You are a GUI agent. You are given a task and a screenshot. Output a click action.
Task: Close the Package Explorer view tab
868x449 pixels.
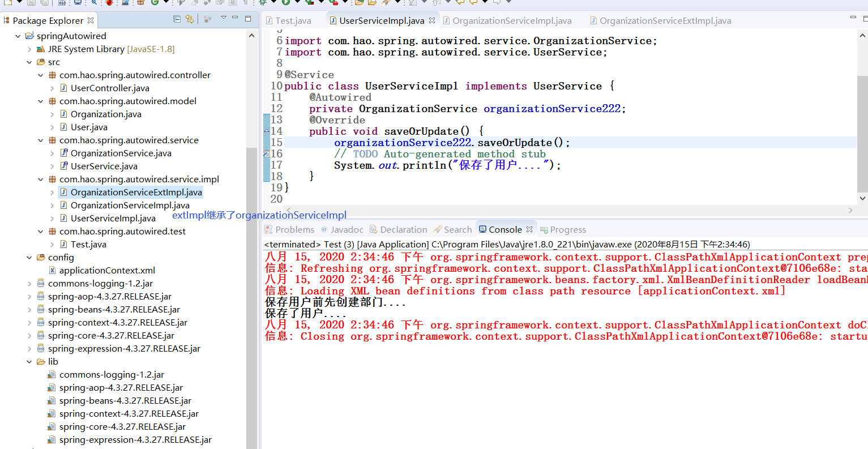[x=91, y=20]
